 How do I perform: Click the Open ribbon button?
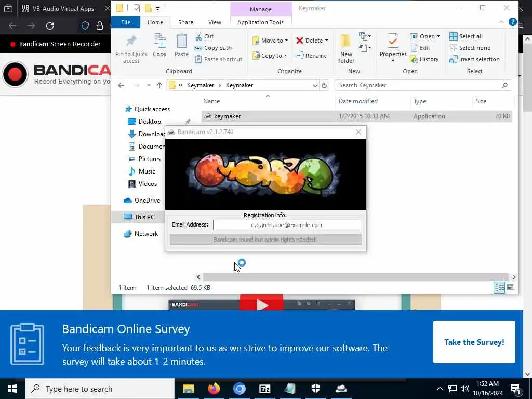(422, 36)
